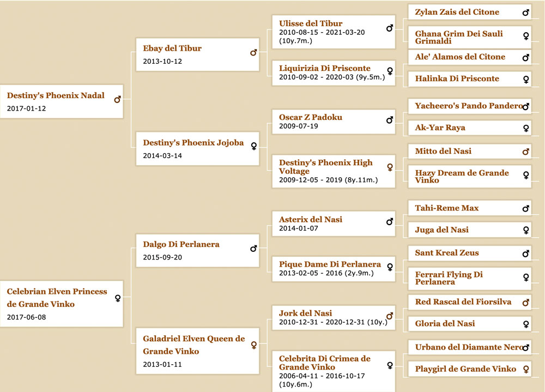Image resolution: width=545 pixels, height=392 pixels.
Task: Open Urbano del Diamante Nero link
Action: pos(469,347)
